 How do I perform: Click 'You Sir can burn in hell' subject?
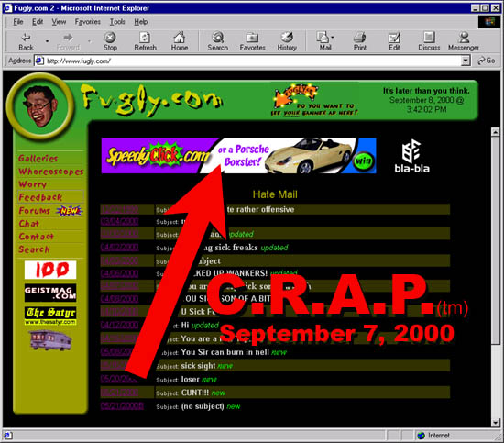[x=225, y=352]
